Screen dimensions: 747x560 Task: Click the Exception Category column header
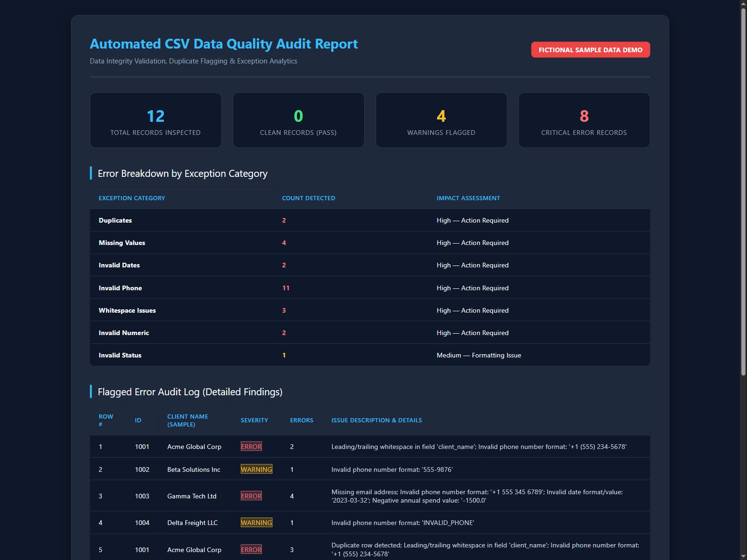point(132,198)
